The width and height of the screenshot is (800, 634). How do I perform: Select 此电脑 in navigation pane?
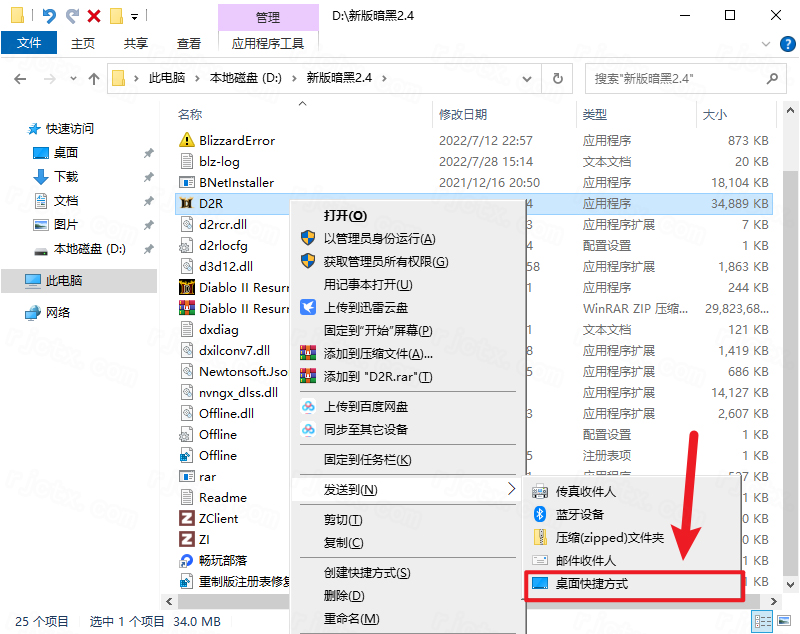[x=64, y=281]
